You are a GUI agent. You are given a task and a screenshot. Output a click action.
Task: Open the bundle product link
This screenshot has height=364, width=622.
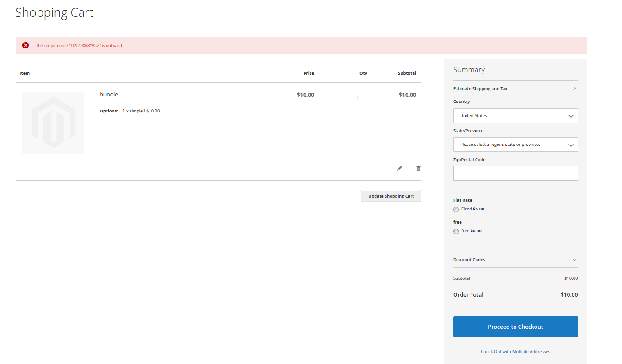(109, 95)
